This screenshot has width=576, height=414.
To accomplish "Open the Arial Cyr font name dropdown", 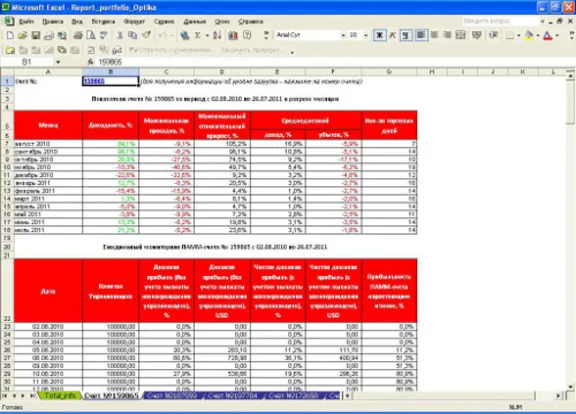I will click(x=343, y=35).
